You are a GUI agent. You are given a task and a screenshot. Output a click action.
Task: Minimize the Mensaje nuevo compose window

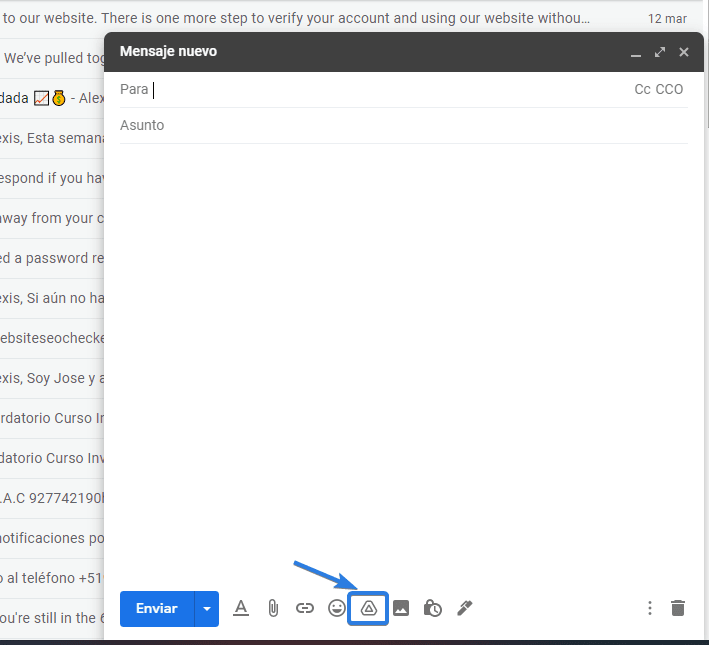[635, 53]
